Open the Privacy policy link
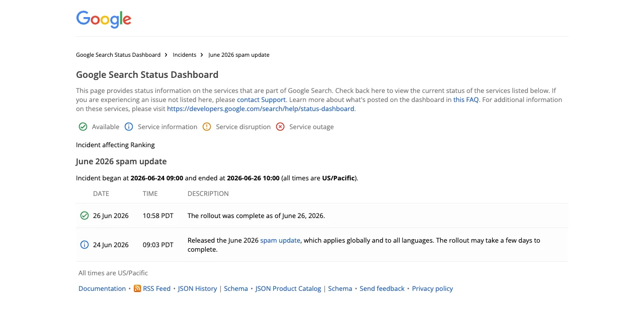The width and height of the screenshot is (644, 318). (x=433, y=288)
